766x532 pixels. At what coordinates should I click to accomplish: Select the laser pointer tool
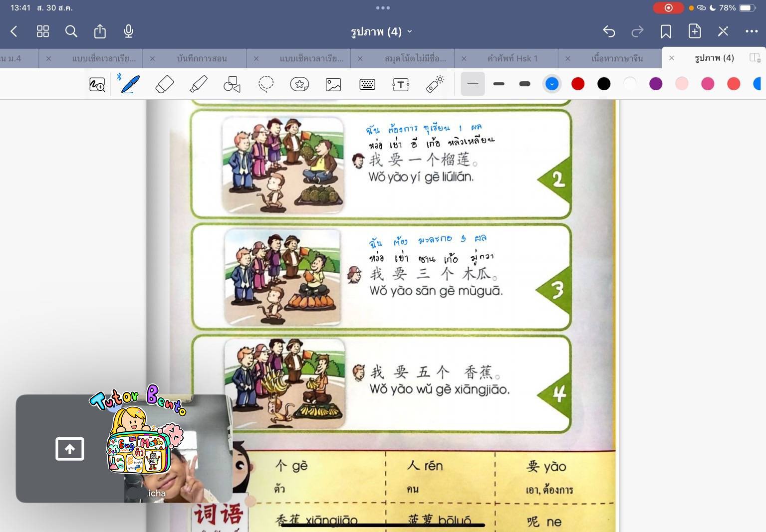coord(435,84)
